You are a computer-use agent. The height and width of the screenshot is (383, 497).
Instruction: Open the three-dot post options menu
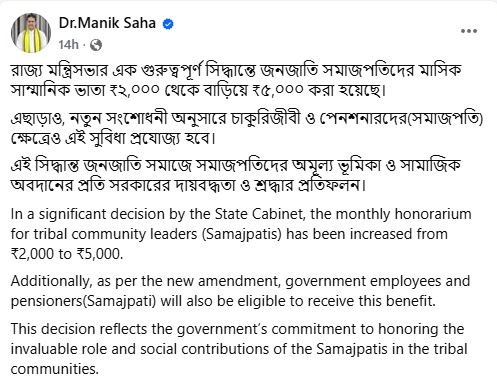(x=469, y=31)
